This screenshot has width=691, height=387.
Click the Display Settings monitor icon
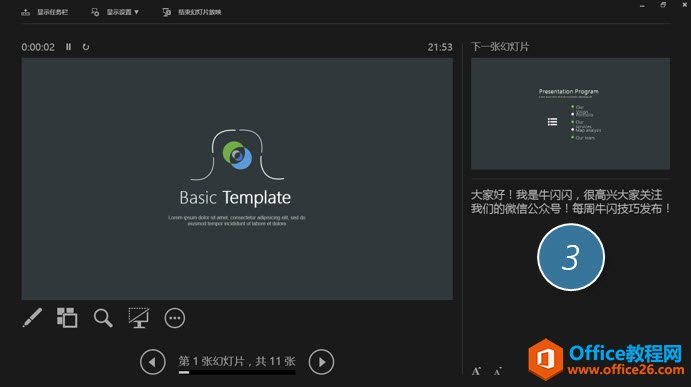[95, 12]
